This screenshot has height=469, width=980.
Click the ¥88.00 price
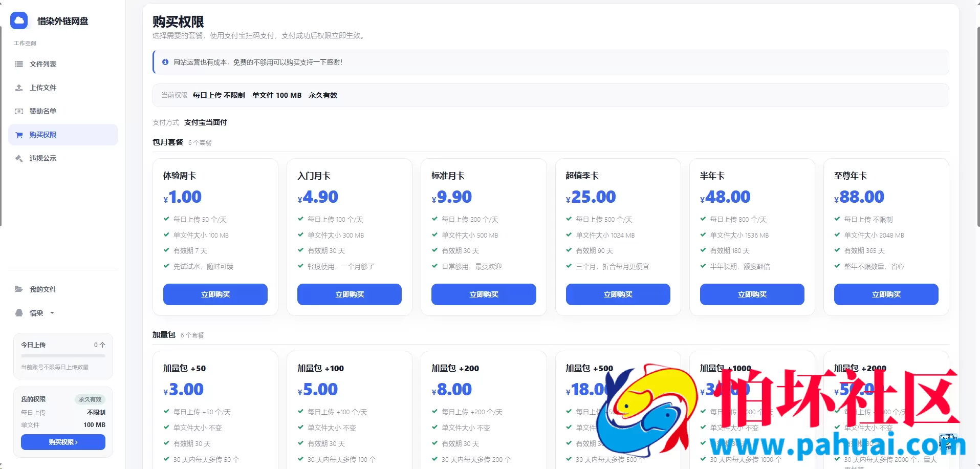point(859,197)
